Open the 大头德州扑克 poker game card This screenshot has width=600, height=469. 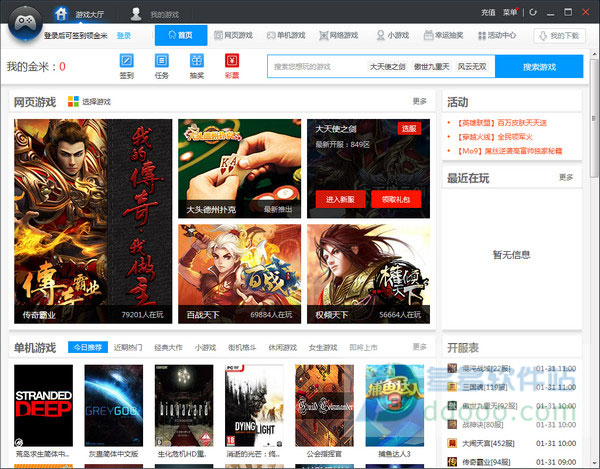tap(240, 168)
